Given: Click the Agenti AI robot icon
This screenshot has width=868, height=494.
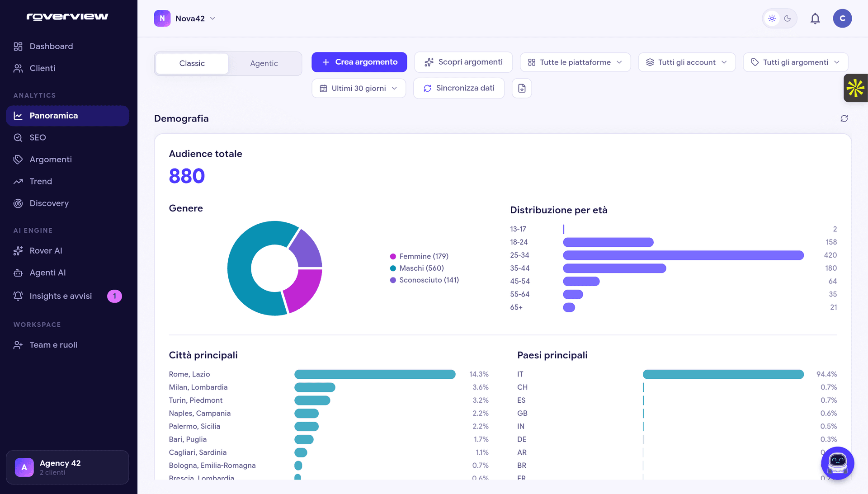Looking at the screenshot, I should [x=18, y=273].
